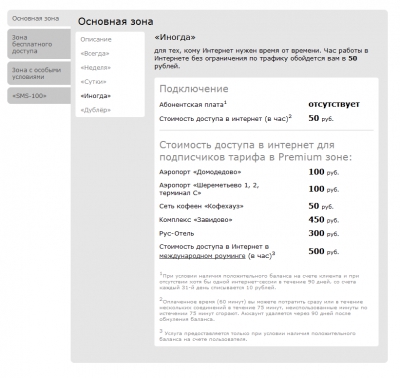Open the «SMS-100» tab
Screen dimensions: 400x378
[39, 96]
